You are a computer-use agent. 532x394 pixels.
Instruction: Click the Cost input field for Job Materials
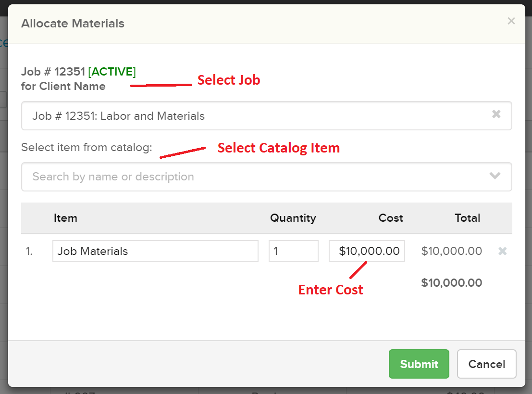coord(367,251)
